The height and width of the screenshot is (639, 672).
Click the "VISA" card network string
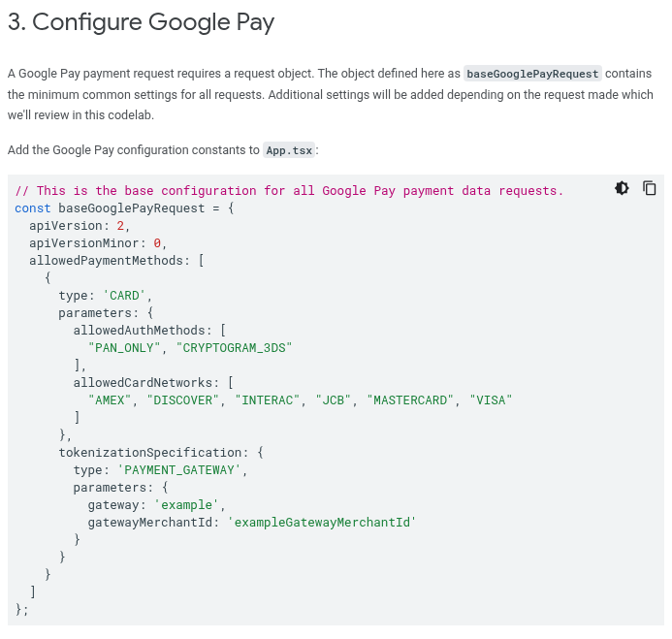491,400
